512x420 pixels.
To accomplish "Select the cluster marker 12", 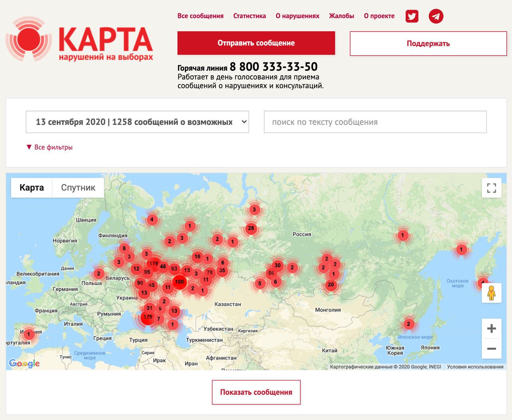I will [x=136, y=269].
